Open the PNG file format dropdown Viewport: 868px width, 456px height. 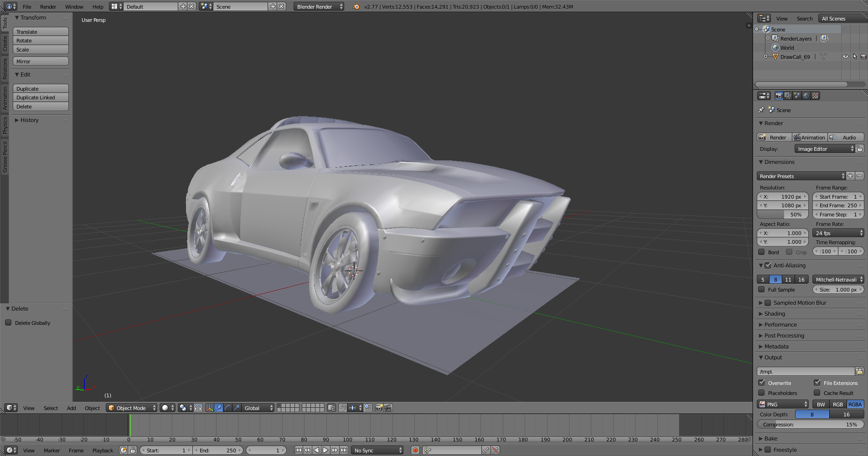783,404
